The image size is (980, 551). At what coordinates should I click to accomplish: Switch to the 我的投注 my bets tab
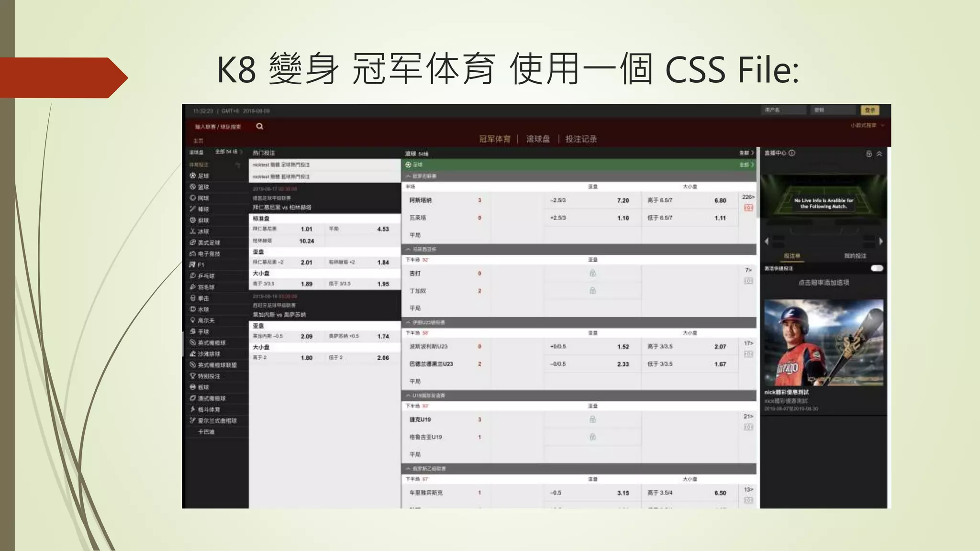tap(855, 256)
